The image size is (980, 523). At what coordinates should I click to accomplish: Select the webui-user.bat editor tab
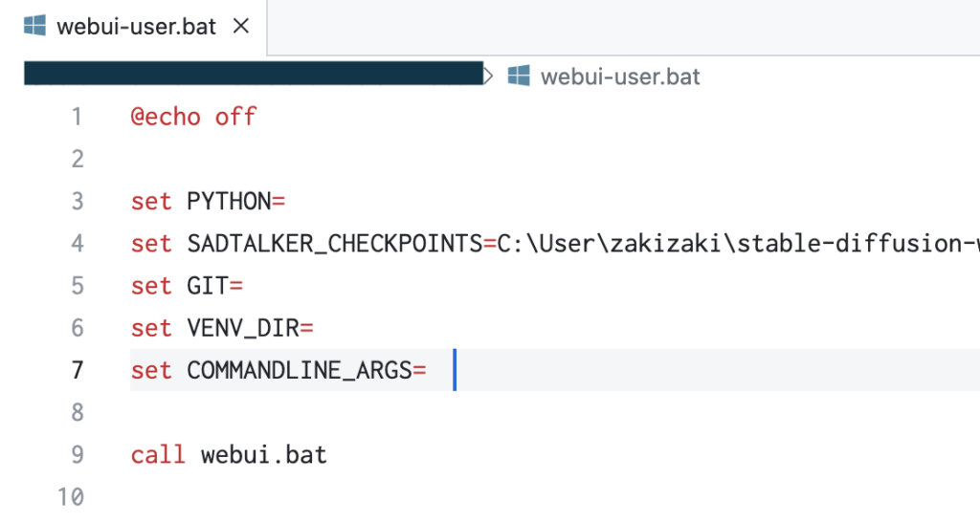click(x=136, y=26)
